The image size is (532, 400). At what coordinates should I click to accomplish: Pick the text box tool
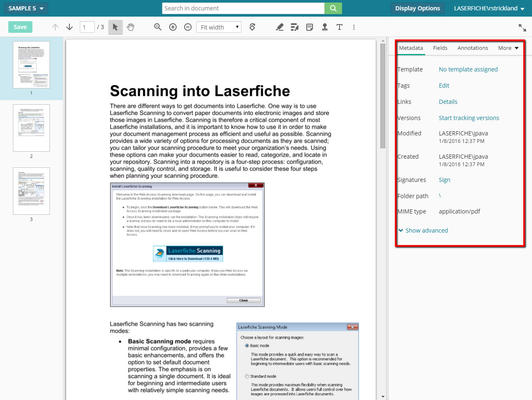tap(340, 27)
